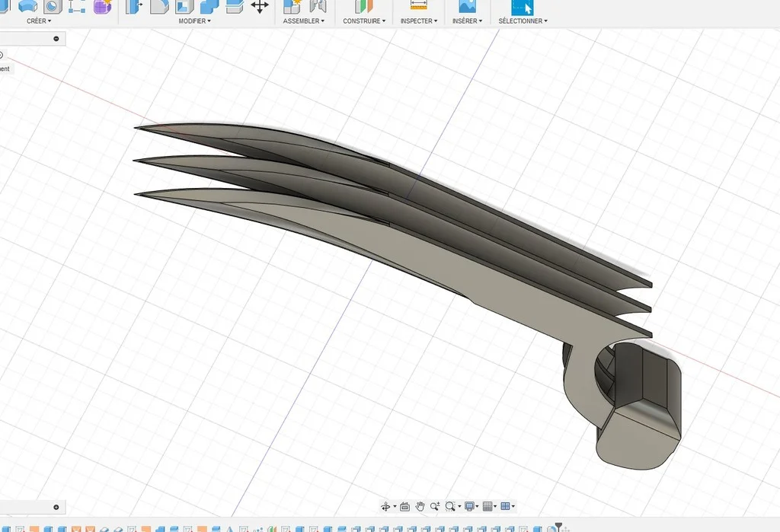Click the Insert image icon in Insérer
Screen dimensions: 780x532
(x=467, y=6)
